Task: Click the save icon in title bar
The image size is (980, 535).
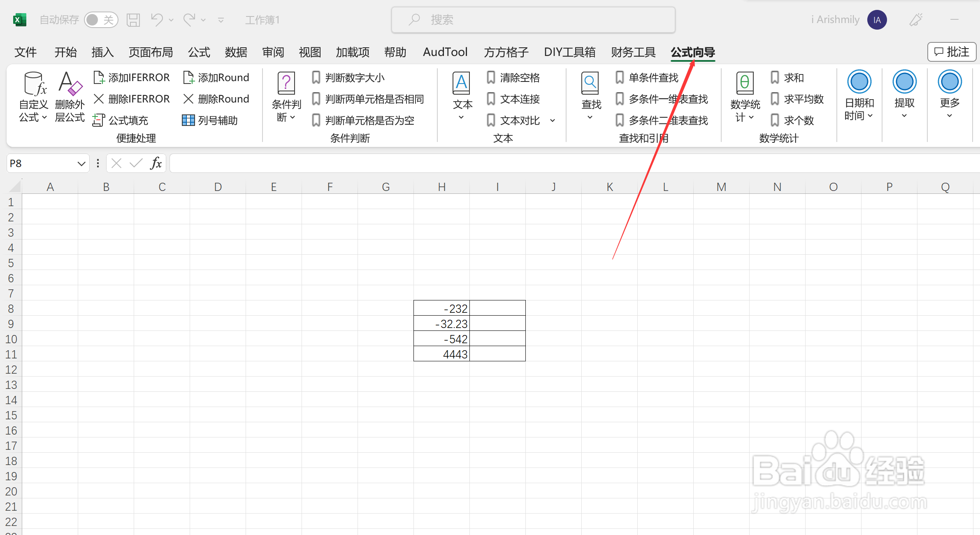Action: pyautogui.click(x=133, y=20)
